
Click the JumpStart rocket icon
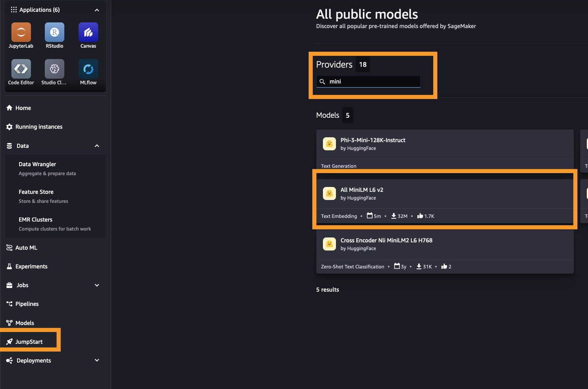9,342
